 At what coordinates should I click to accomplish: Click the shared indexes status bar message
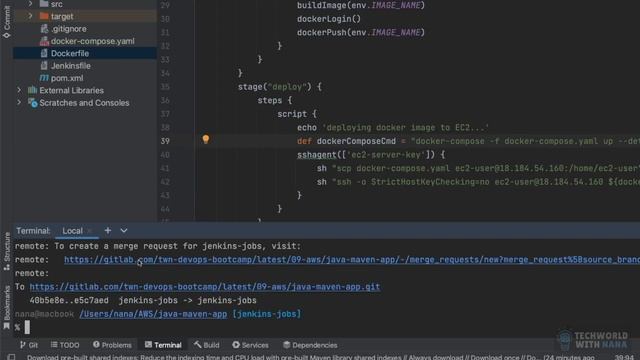[311, 357]
